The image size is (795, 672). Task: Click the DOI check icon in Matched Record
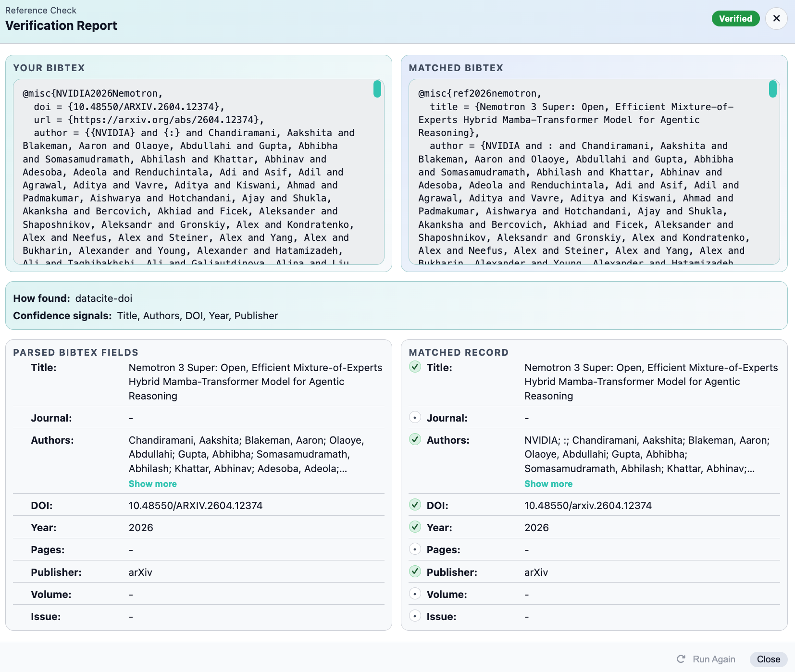click(415, 505)
